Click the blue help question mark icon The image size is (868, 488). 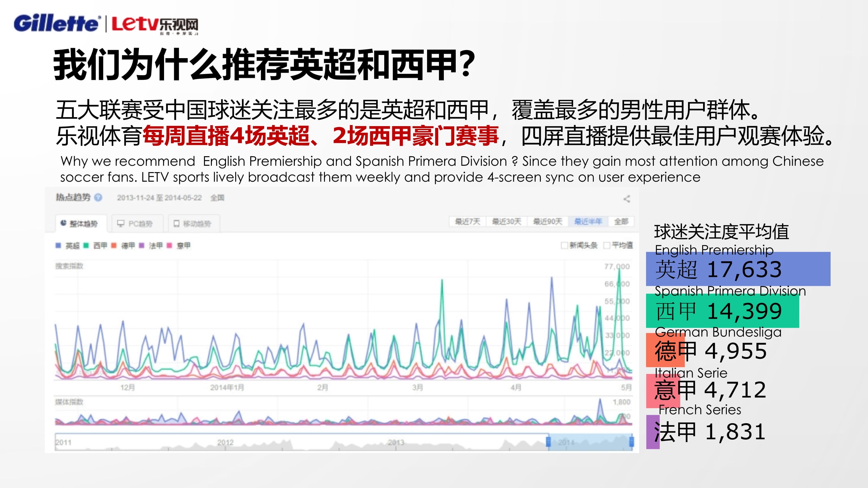[98, 197]
